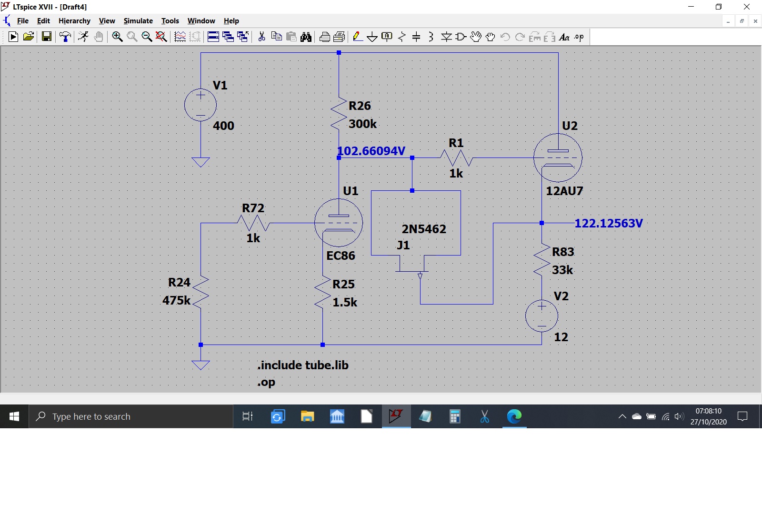The image size is (762, 532).
Task: Open Microsoft Edge from the taskbar
Action: pyautogui.click(x=514, y=416)
